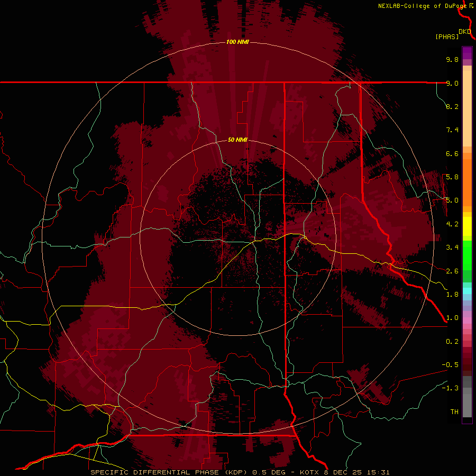Screen dimensions: 476x476
Task: Click the -1.3 value on the color scale
Action: pyautogui.click(x=450, y=388)
